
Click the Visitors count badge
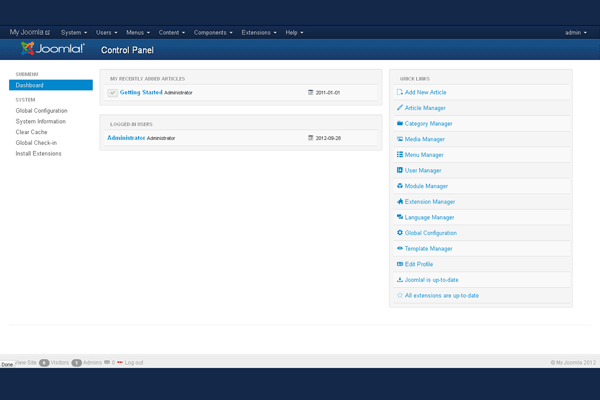[44, 362]
